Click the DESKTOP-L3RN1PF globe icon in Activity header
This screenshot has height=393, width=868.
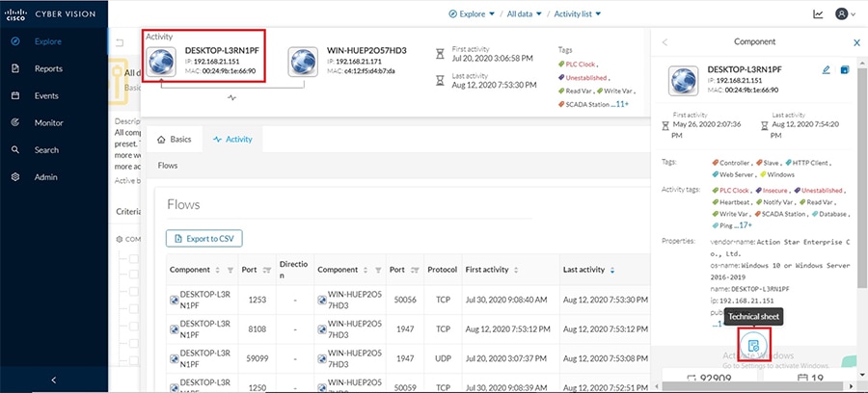(162, 61)
